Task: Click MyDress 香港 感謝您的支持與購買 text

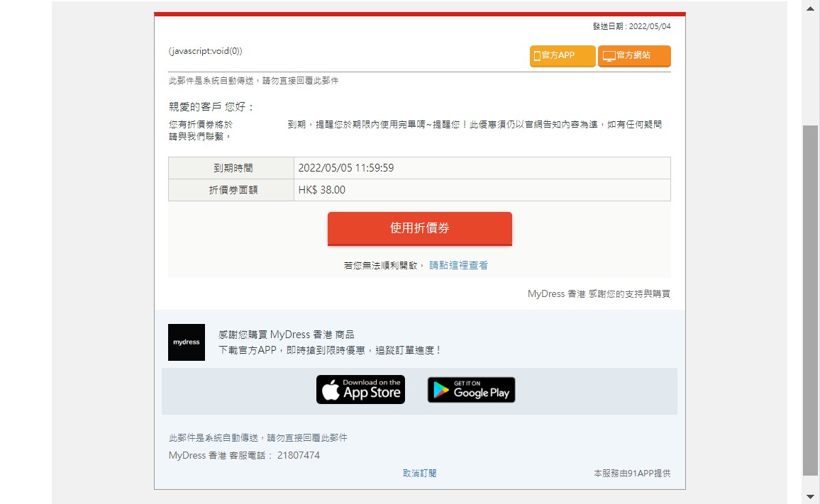Action: coord(599,294)
